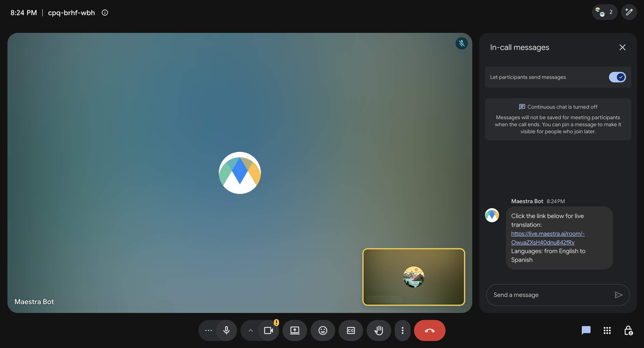Turn on closed captions
The width and height of the screenshot is (644, 348).
351,330
